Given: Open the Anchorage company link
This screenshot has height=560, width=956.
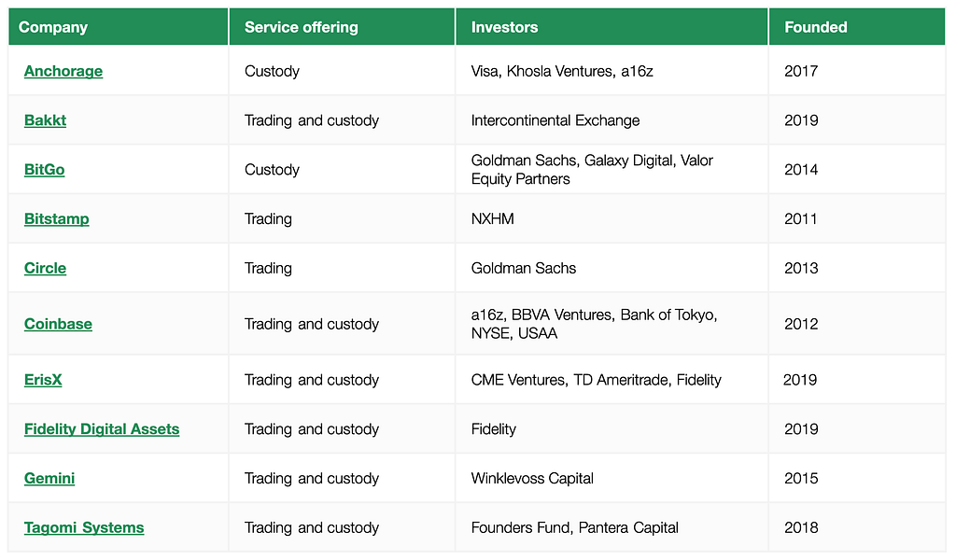Looking at the screenshot, I should click(63, 71).
